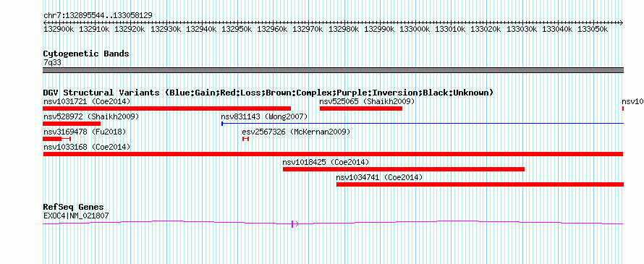Viewport: 644px width, 264px height.
Task: Select the blue nsv831143 gain line
Action: point(423,123)
